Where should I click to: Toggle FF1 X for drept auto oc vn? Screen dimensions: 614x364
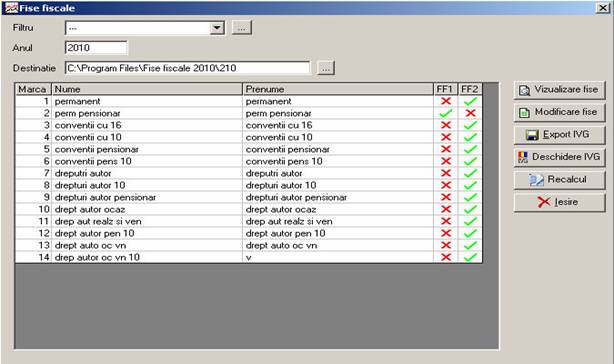pyautogui.click(x=446, y=245)
